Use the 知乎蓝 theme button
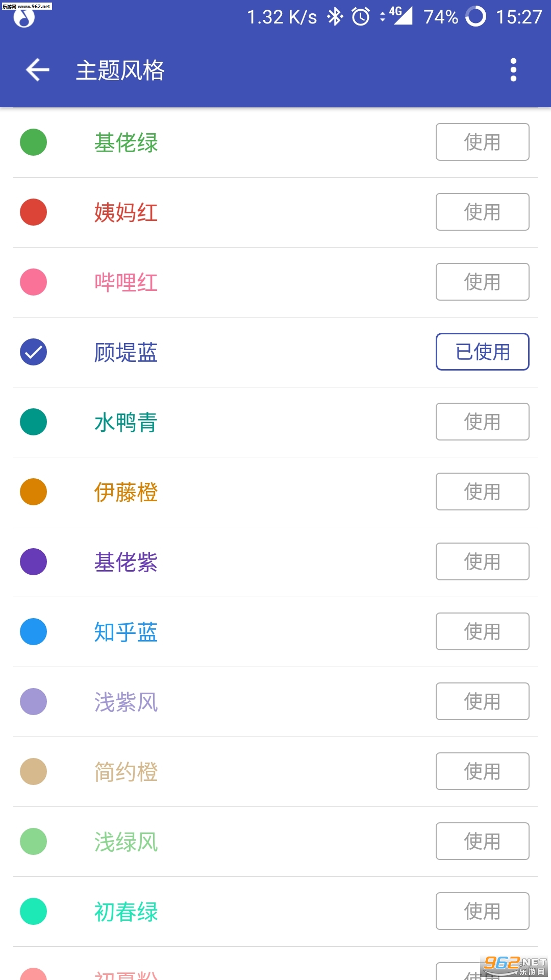Viewport: 551px width, 980px height. 482,631
